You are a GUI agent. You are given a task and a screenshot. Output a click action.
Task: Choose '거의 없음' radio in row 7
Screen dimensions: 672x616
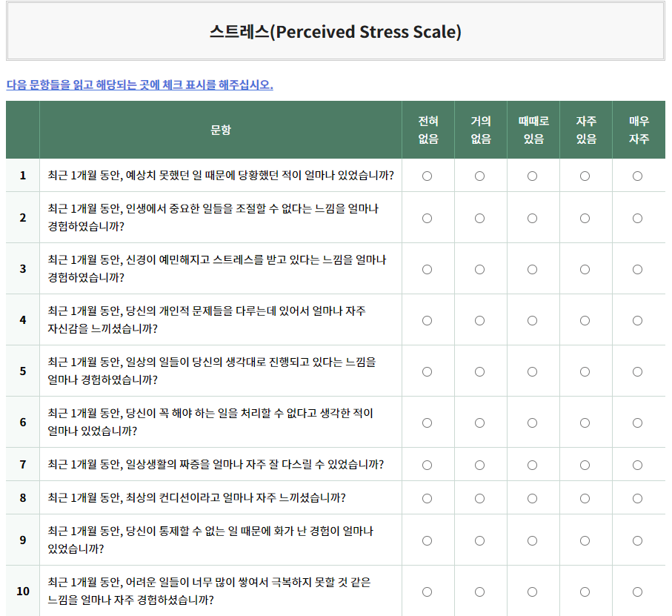pos(479,465)
